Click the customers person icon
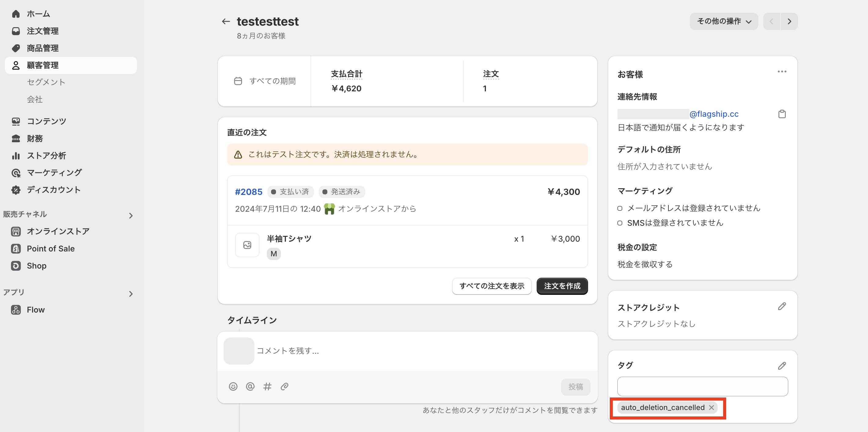The image size is (868, 432). coord(16,65)
